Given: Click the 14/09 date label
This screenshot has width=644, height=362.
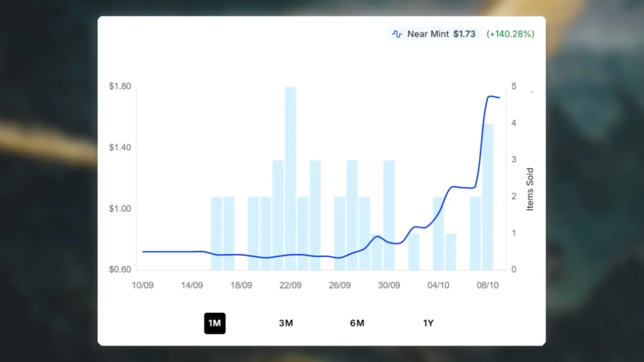Looking at the screenshot, I should click(192, 285).
